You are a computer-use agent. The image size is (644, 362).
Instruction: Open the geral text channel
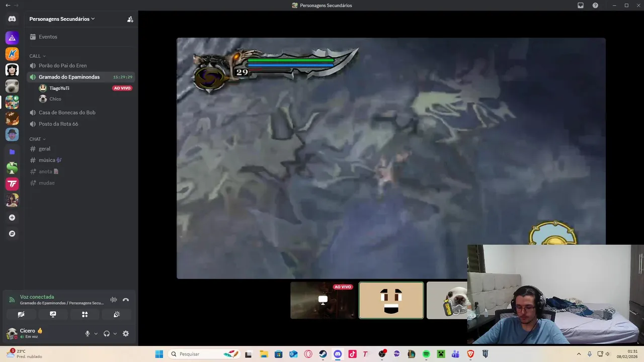[80, 149]
